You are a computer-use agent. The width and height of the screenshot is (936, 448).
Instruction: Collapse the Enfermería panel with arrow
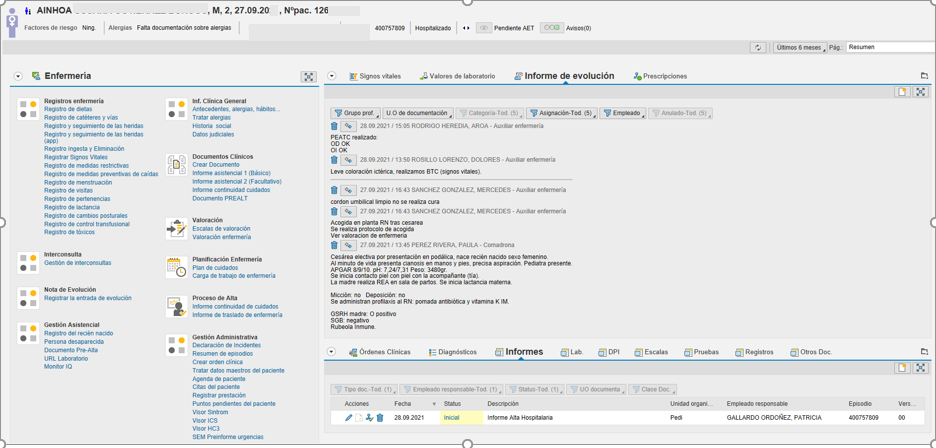click(x=18, y=76)
